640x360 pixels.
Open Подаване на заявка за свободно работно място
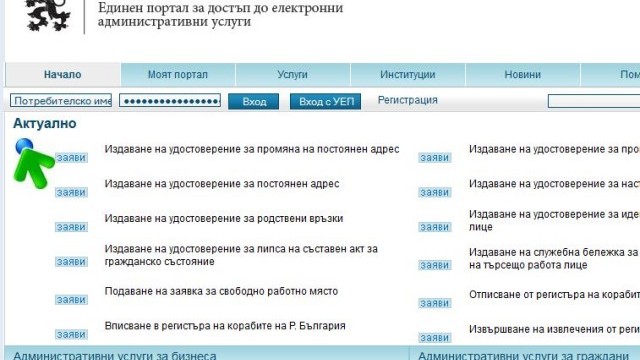221,291
